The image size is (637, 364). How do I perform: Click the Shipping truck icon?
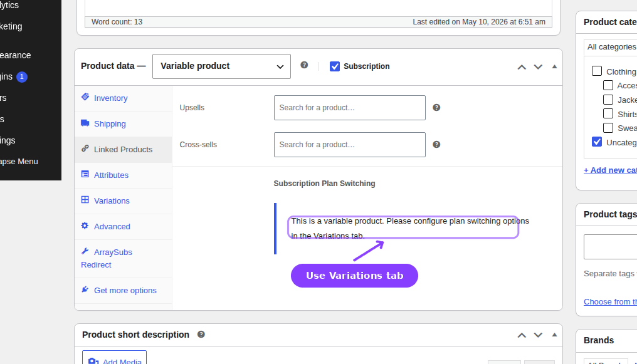[x=85, y=123]
